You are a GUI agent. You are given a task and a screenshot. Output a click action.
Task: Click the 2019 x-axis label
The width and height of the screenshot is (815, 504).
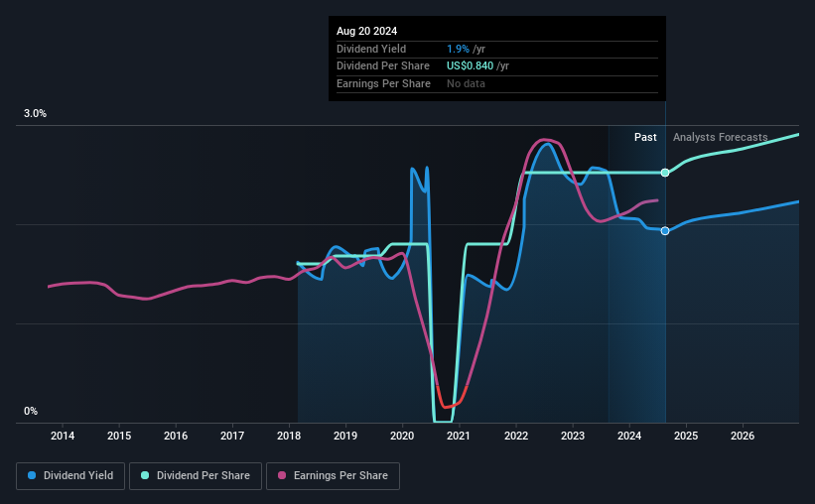(345, 436)
